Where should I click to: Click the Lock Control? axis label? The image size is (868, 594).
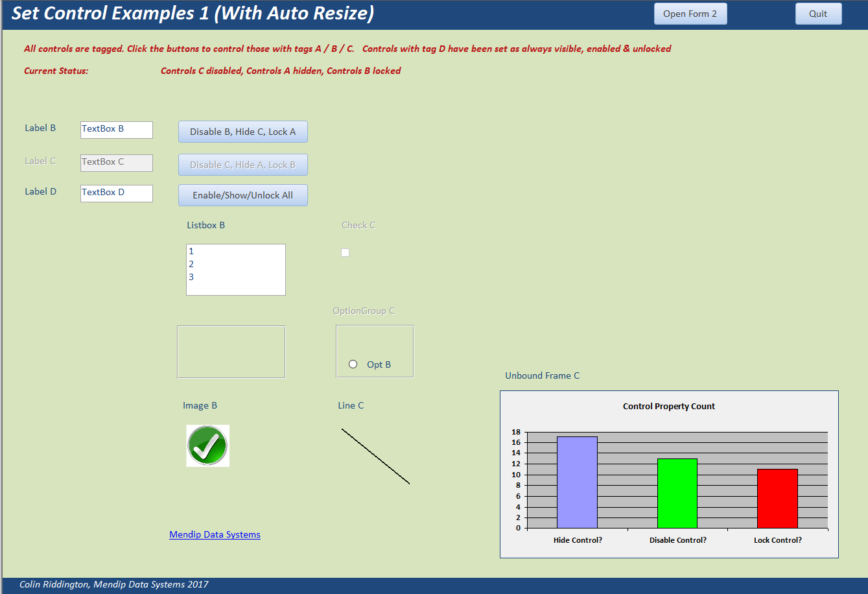778,540
